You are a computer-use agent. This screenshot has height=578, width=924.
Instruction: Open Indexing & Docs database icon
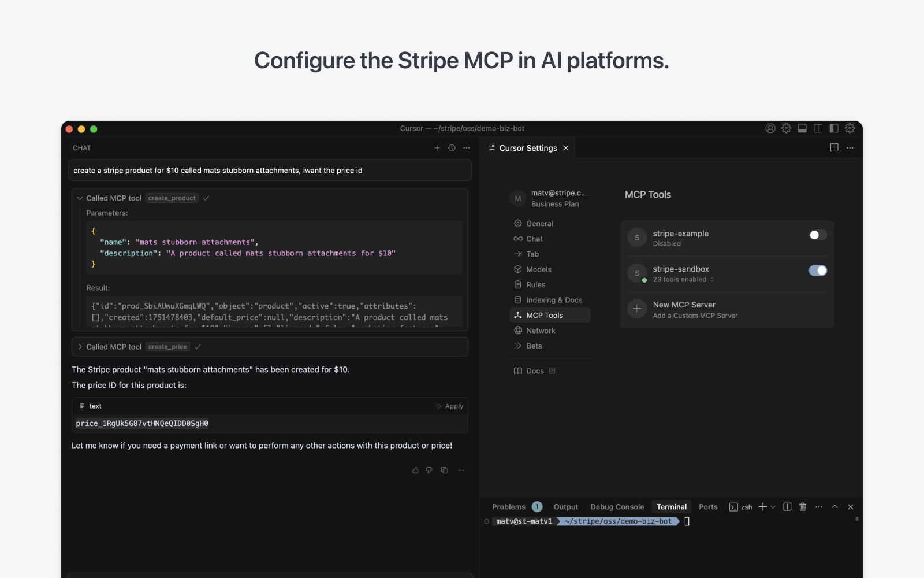pyautogui.click(x=518, y=299)
